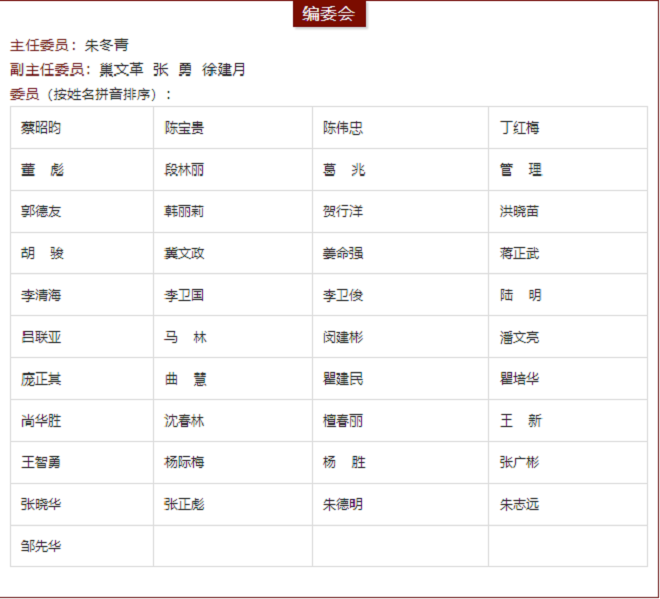Click the cell 杨 胜

(400, 462)
